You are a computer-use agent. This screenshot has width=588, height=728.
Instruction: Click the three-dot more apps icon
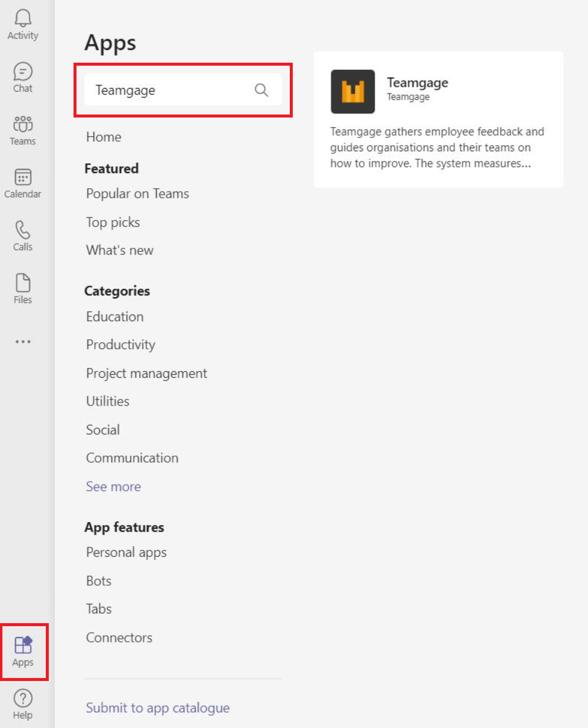click(x=23, y=342)
